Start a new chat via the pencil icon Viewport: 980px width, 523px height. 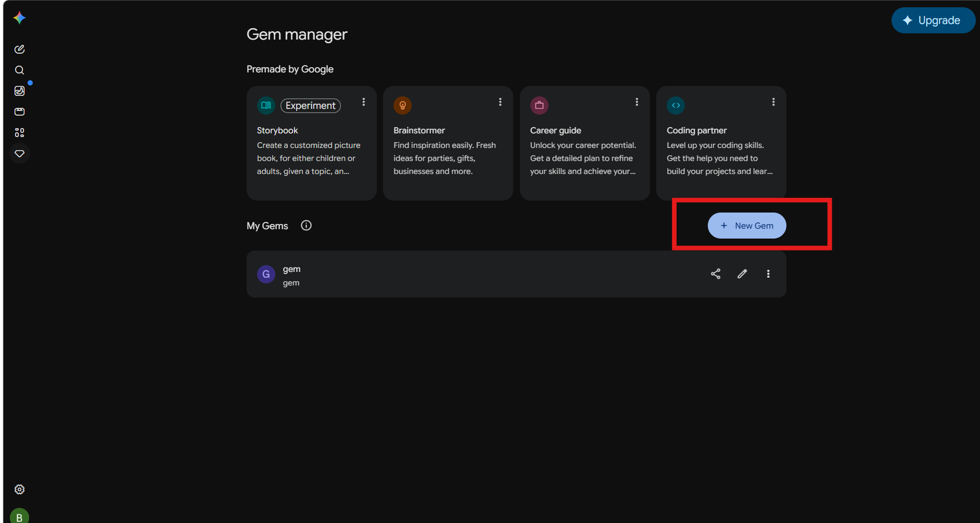(x=19, y=49)
